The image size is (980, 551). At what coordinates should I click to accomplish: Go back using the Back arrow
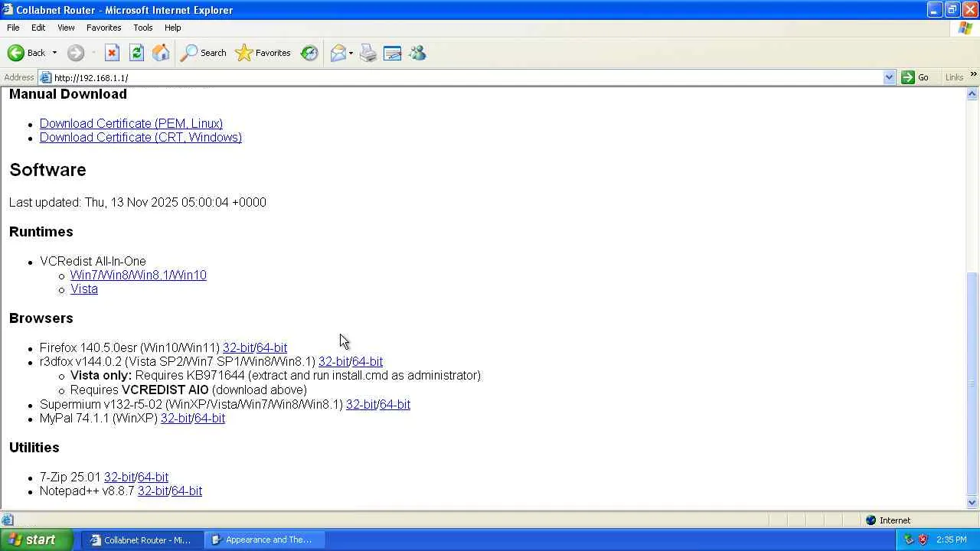point(27,53)
